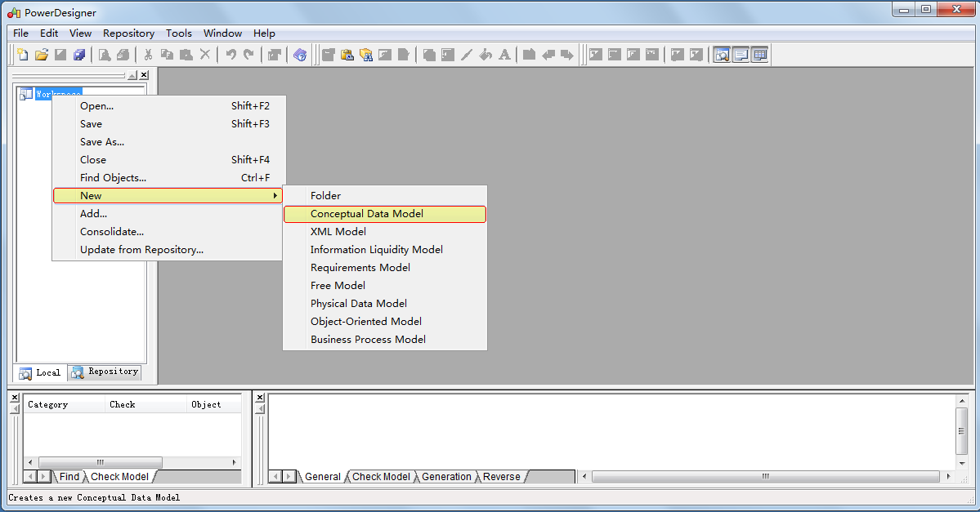
Task: Switch to the Reverse output tab
Action: pyautogui.click(x=501, y=476)
